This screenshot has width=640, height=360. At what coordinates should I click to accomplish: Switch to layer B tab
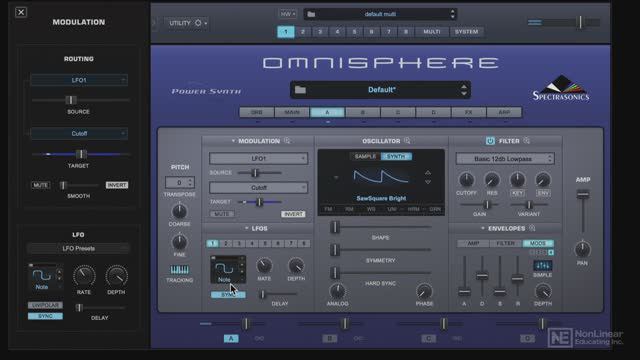362,112
